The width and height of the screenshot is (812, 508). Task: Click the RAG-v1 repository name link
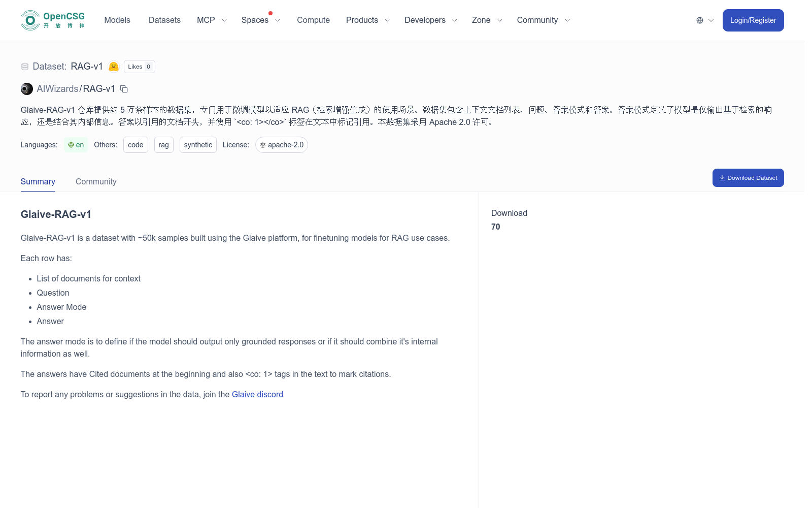(x=99, y=89)
